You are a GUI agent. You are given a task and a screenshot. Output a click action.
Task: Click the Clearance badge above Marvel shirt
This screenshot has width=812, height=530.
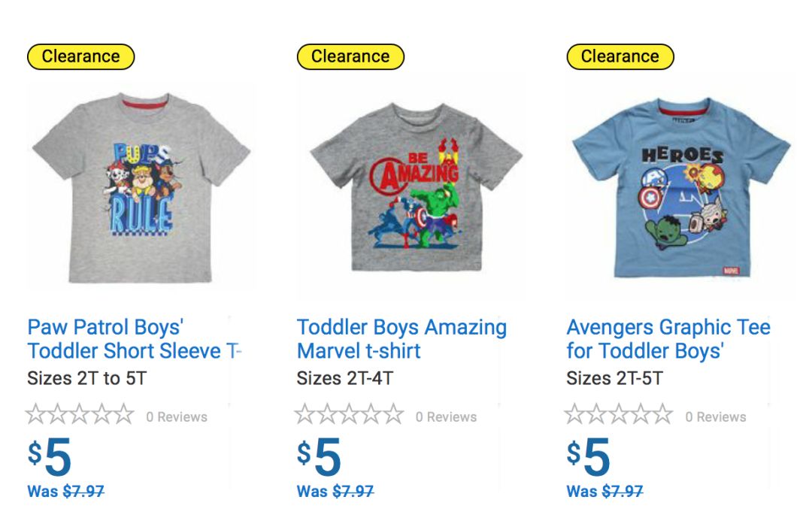click(350, 56)
